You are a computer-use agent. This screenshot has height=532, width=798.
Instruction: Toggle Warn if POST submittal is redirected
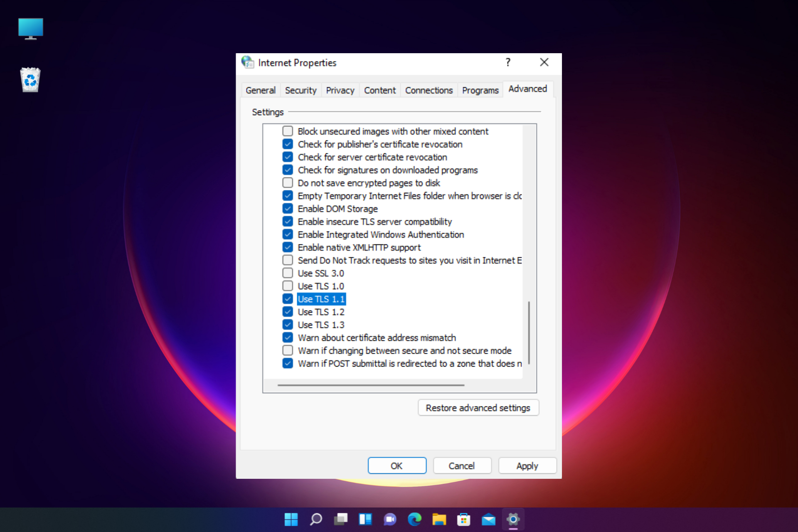(x=288, y=363)
